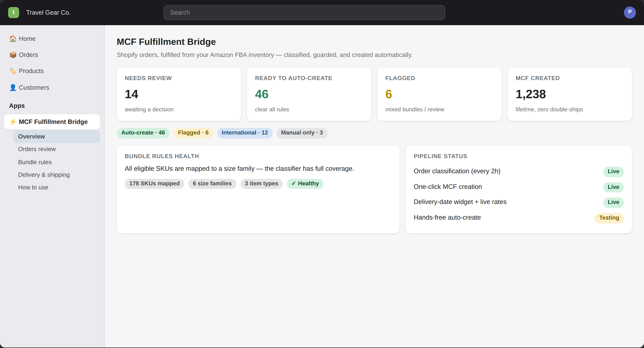Click the 'mixed bundles / review' caption
Screen dimensions: 644x348
point(415,110)
